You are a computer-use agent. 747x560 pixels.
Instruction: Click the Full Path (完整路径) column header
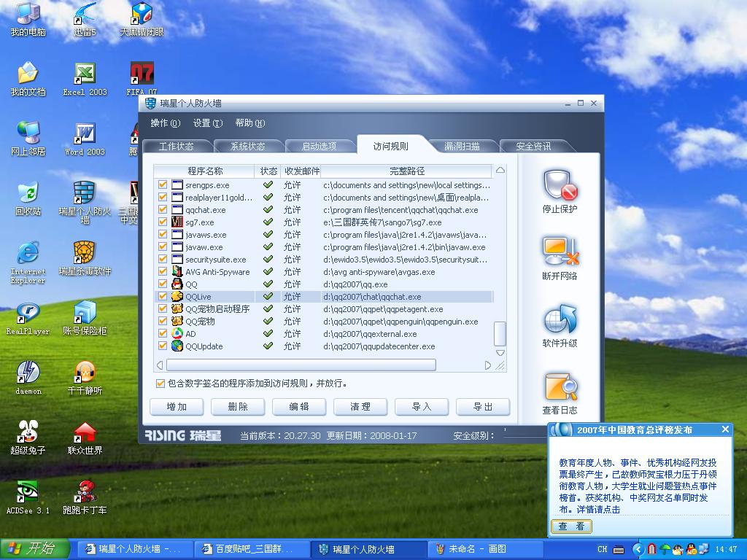pos(406,171)
